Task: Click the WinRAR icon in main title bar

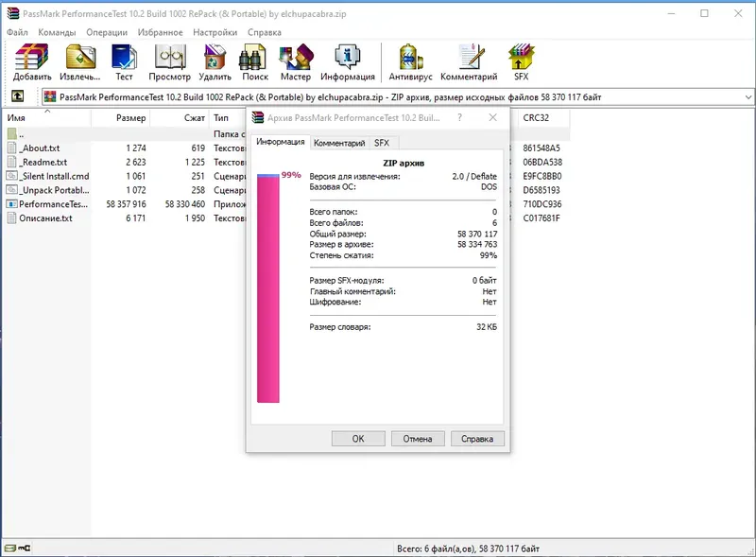Action: click(13, 13)
